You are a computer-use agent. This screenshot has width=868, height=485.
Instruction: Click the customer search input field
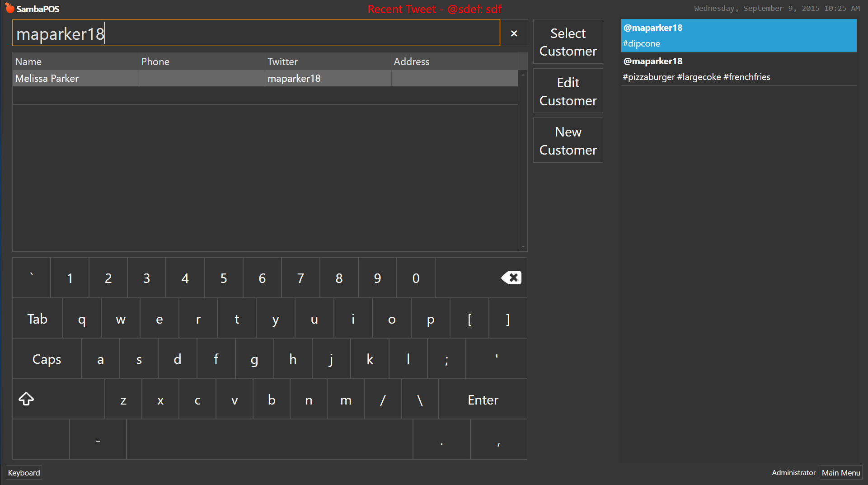click(x=256, y=33)
